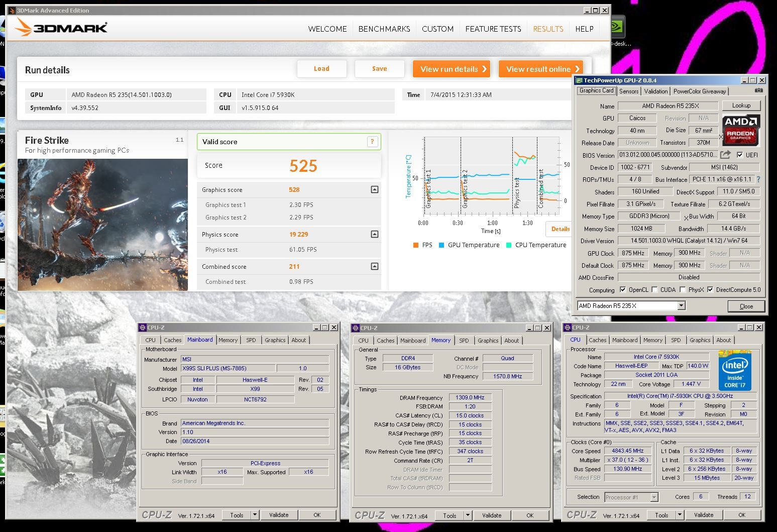Click the FPS and temperature chart

click(492, 176)
